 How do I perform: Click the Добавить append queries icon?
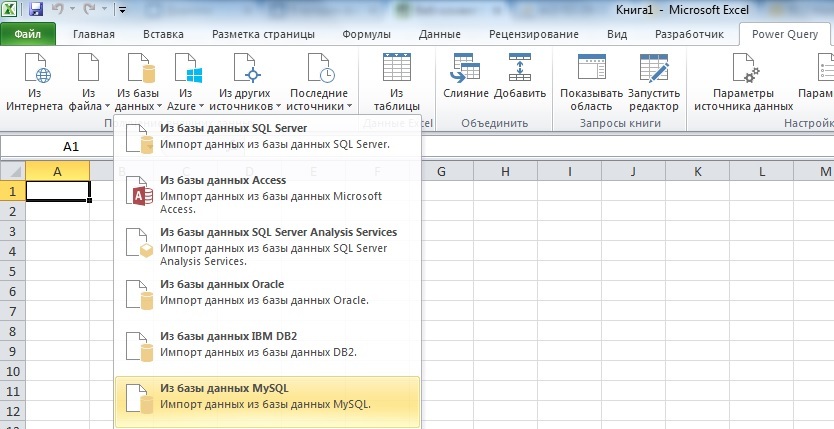point(520,67)
